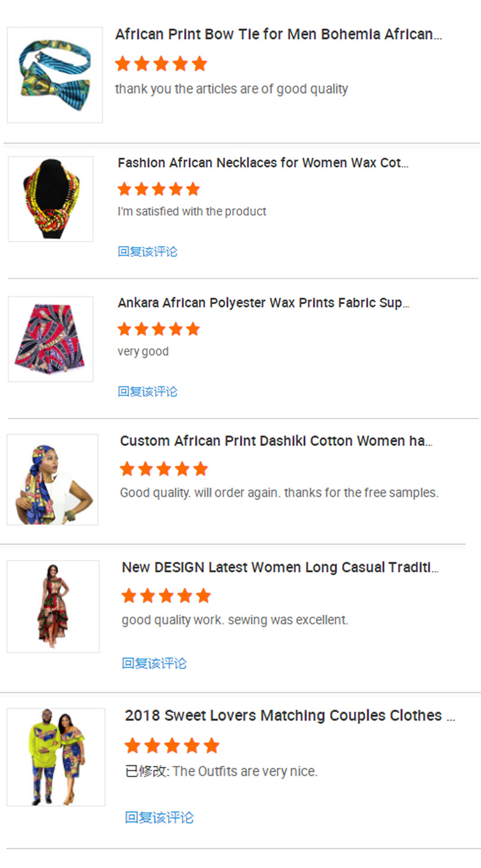Open the African Print Bow Tie thumbnail
481x868 pixels.
[55, 75]
